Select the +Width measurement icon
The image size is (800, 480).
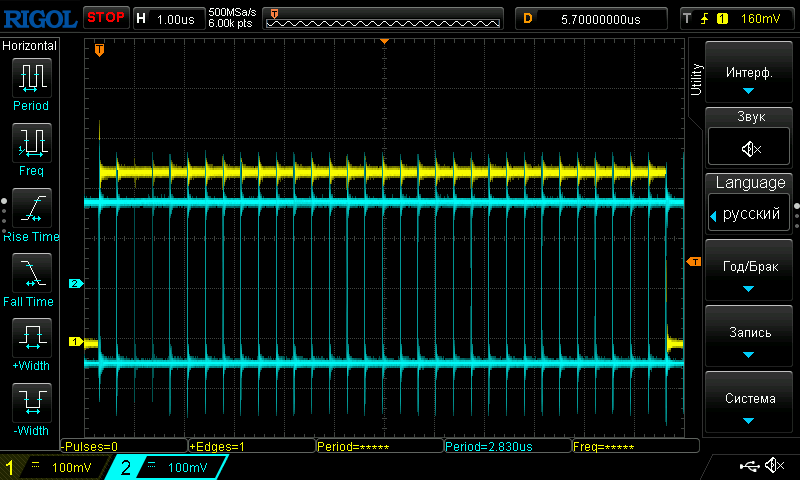[x=30, y=336]
